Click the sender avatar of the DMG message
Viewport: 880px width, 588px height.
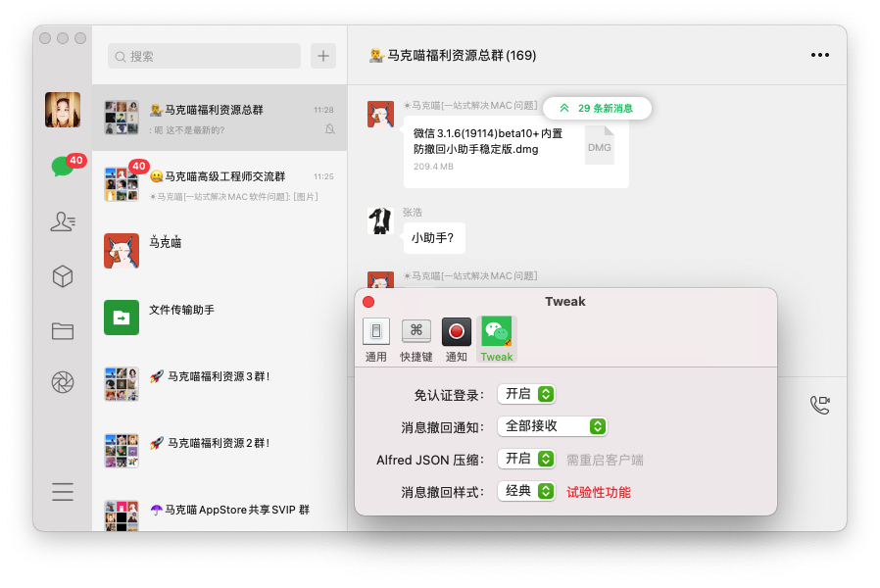pyautogui.click(x=380, y=114)
